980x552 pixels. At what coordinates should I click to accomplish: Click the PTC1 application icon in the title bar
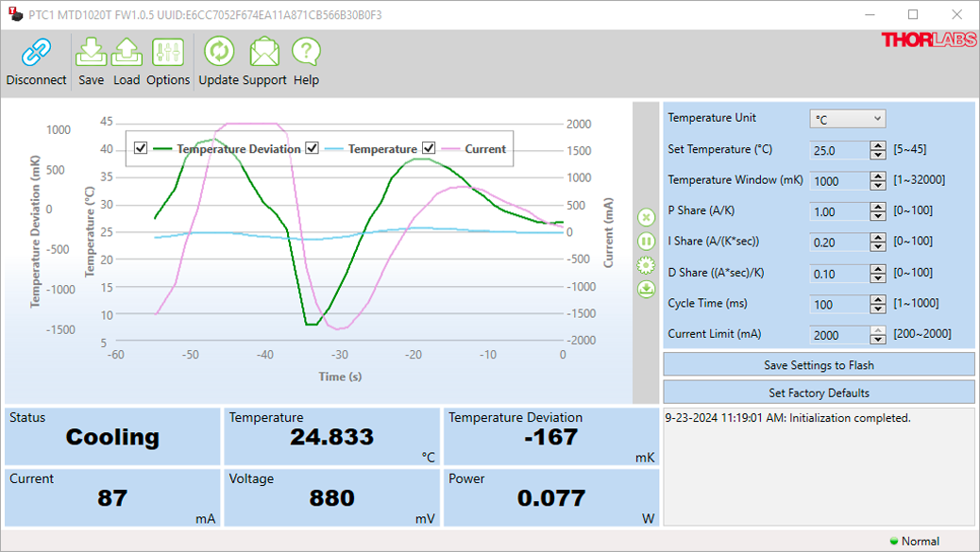[x=15, y=14]
